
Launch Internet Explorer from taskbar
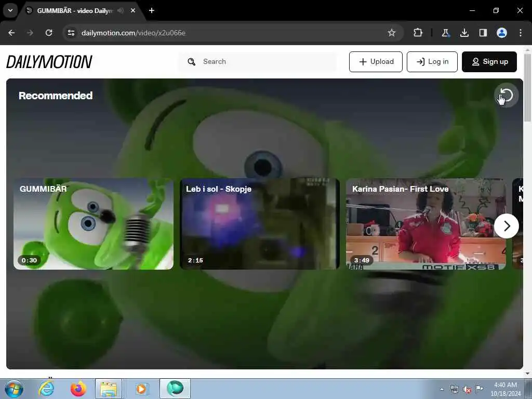46,389
